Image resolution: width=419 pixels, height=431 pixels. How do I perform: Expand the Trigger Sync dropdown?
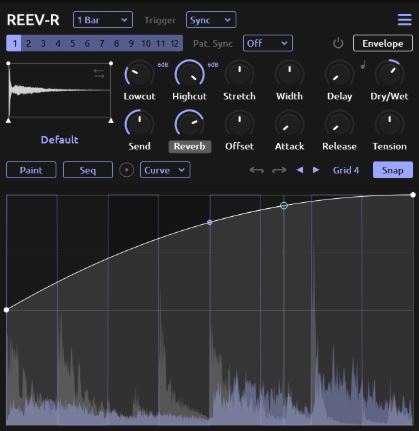211,20
